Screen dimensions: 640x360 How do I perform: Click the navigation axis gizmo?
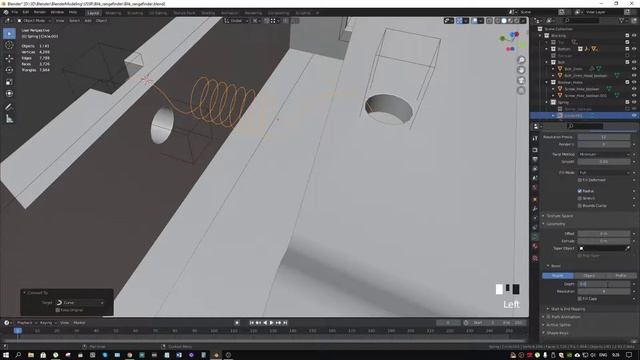coord(512,42)
